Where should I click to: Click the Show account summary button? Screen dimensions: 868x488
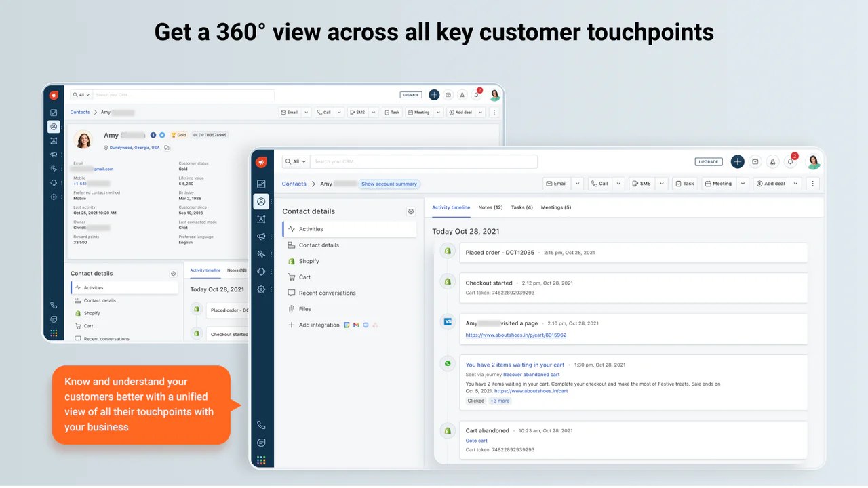click(x=389, y=184)
